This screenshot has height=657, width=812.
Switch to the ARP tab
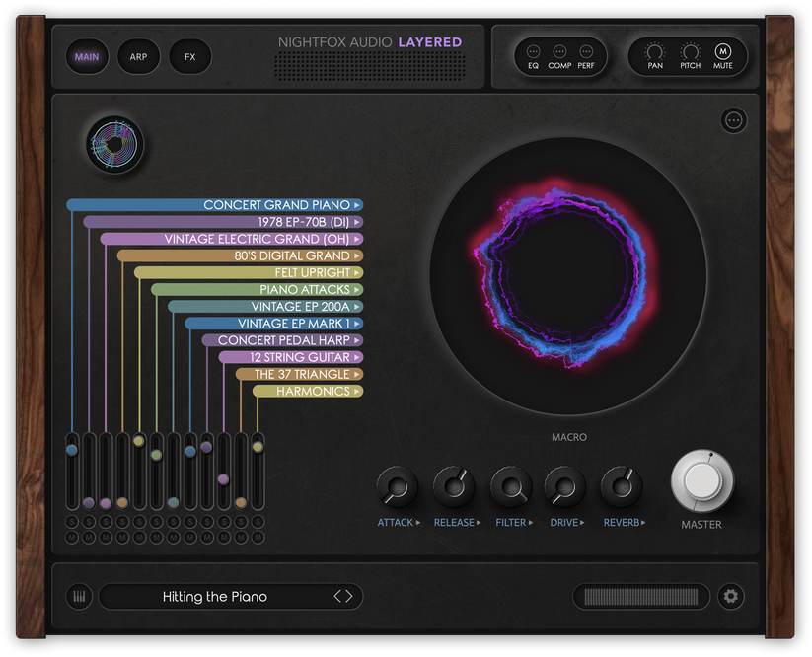coord(138,56)
